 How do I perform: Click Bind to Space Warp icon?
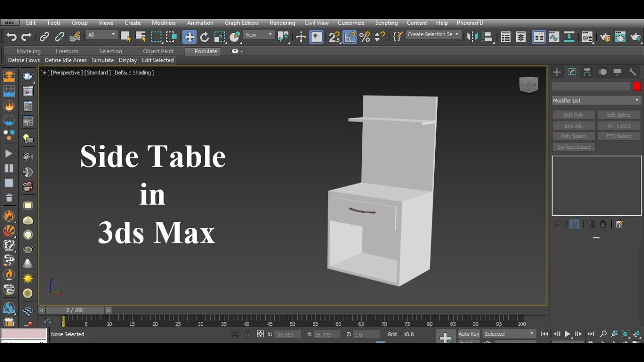75,37
